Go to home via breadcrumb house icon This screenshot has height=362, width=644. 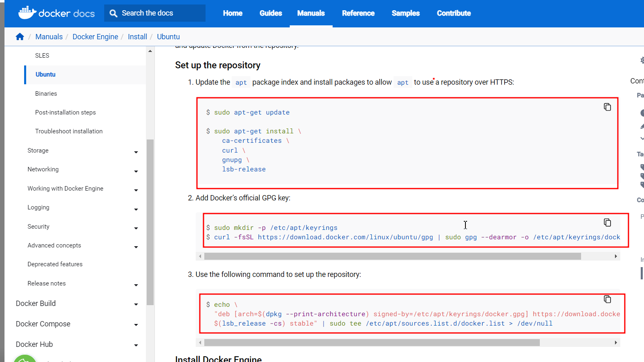[x=20, y=37]
